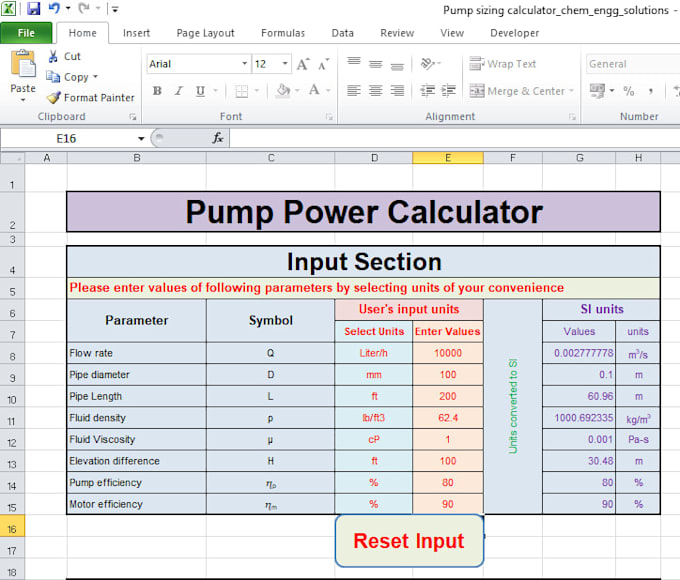Select column E header
This screenshot has height=580, width=680.
point(448,158)
